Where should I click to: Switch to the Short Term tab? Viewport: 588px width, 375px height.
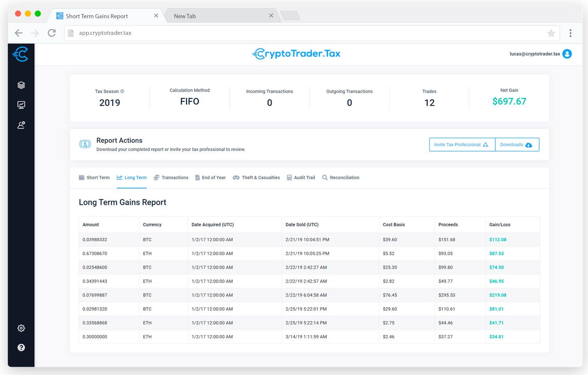[x=94, y=178]
